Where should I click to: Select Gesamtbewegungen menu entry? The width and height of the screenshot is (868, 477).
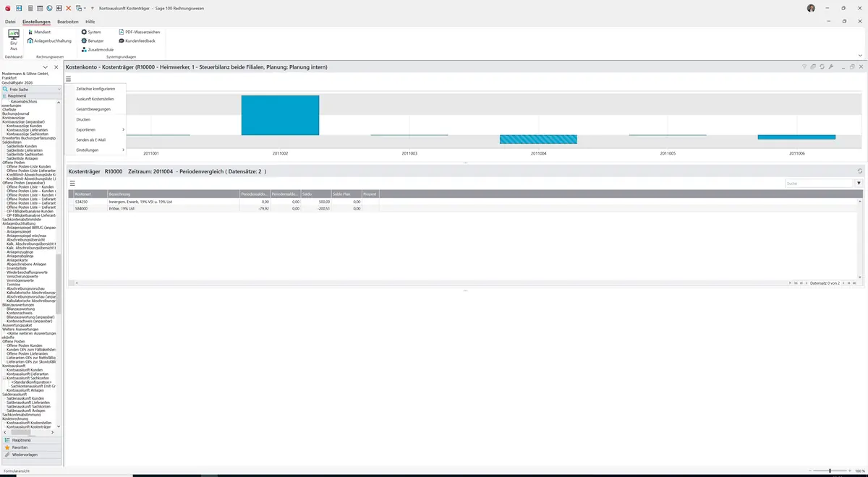click(95, 109)
